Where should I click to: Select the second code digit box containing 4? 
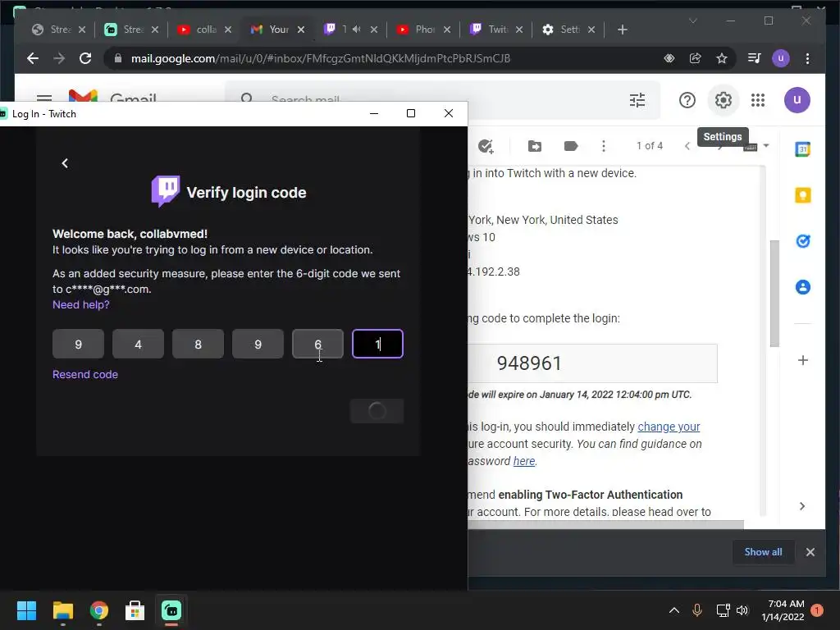pyautogui.click(x=138, y=344)
